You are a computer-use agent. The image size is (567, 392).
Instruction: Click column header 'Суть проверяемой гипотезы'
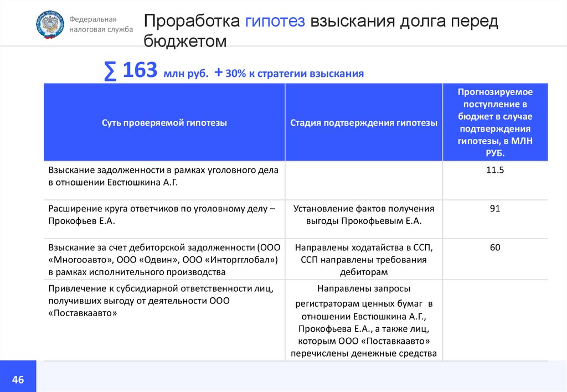[164, 122]
